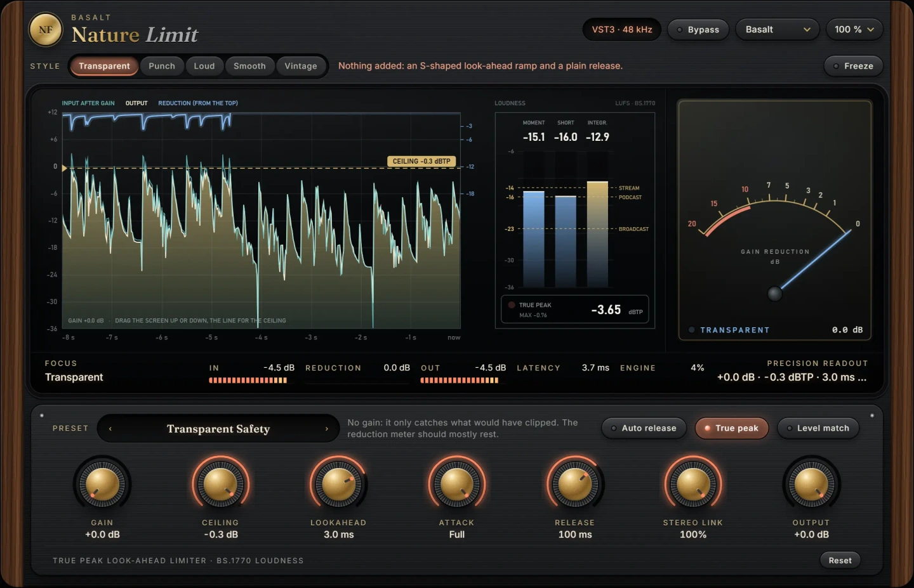
Task: Click the lookahead value 3.0 ms under knob
Action: click(339, 535)
